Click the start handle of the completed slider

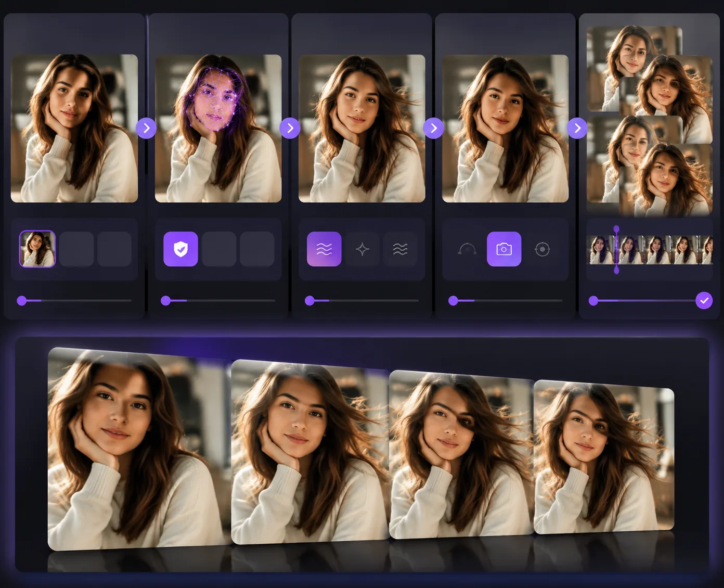[593, 300]
